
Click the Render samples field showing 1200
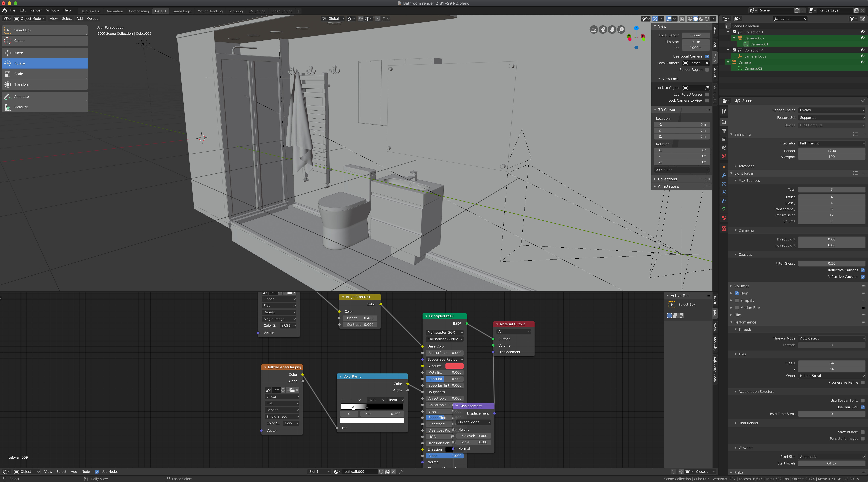click(x=832, y=151)
